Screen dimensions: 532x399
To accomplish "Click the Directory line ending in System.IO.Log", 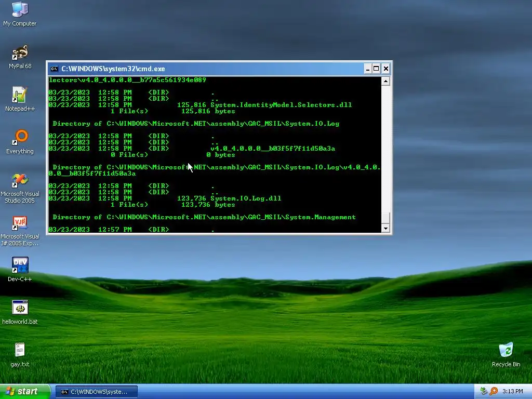I will tap(196, 124).
